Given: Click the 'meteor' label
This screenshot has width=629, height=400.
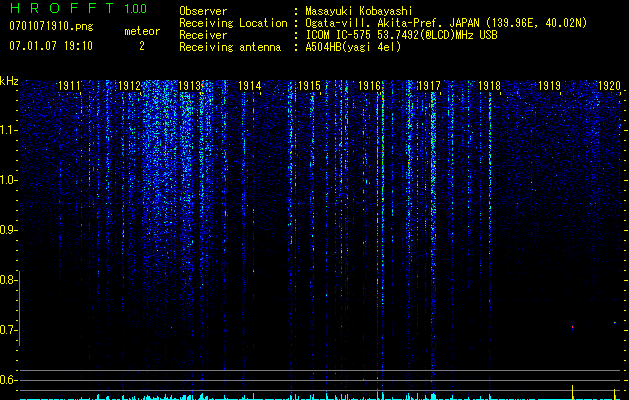Looking at the screenshot, I should (x=142, y=31).
